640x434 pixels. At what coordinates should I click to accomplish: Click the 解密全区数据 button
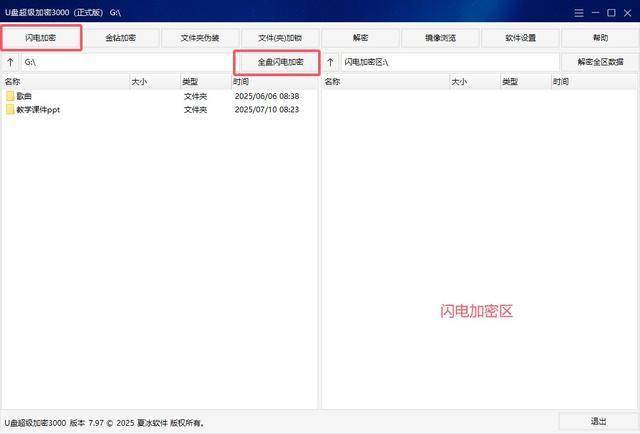pyautogui.click(x=600, y=62)
